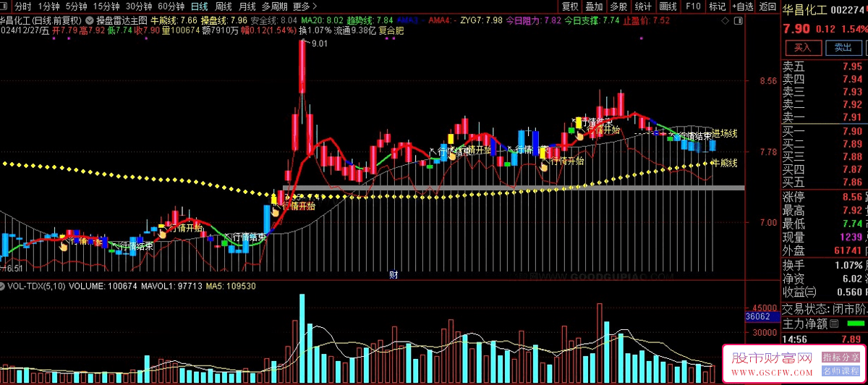Switch to 日线 daily chart

(x=199, y=7)
